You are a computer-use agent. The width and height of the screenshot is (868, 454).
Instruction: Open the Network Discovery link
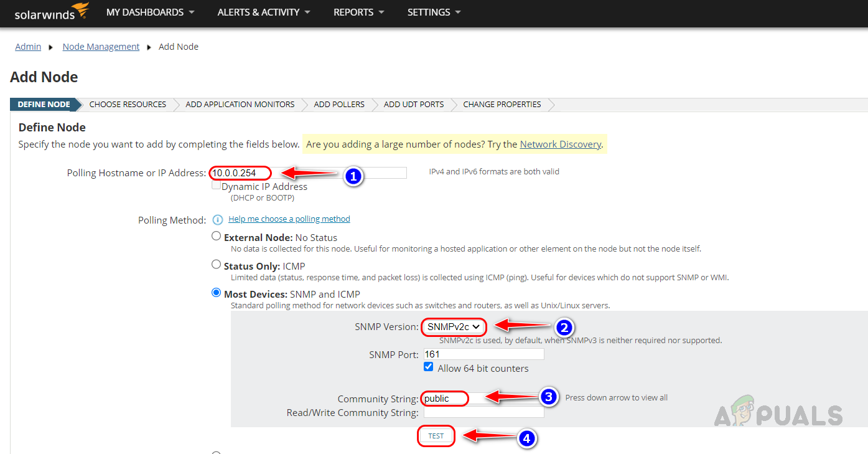click(x=560, y=144)
